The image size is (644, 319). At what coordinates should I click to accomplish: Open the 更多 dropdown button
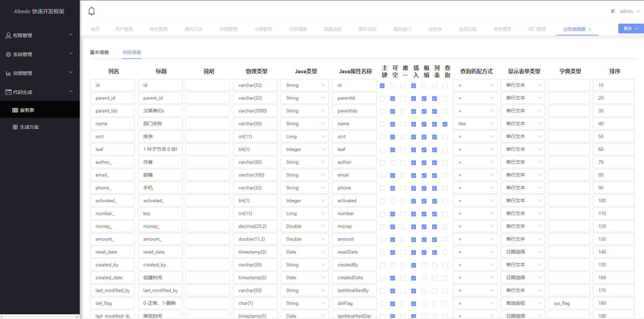(631, 29)
